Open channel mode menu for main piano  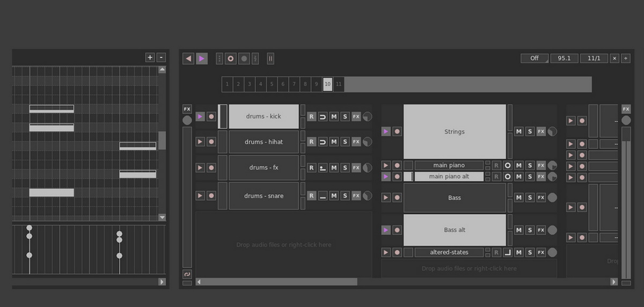507,165
